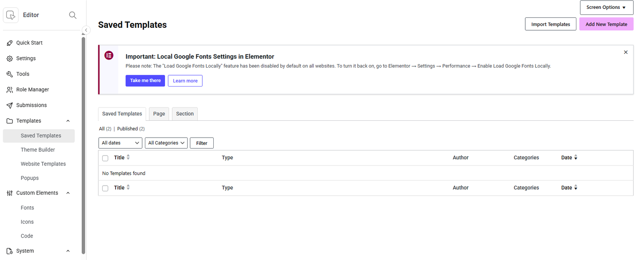Switch to the Section tab
Image resolution: width=644 pixels, height=260 pixels.
tap(185, 114)
